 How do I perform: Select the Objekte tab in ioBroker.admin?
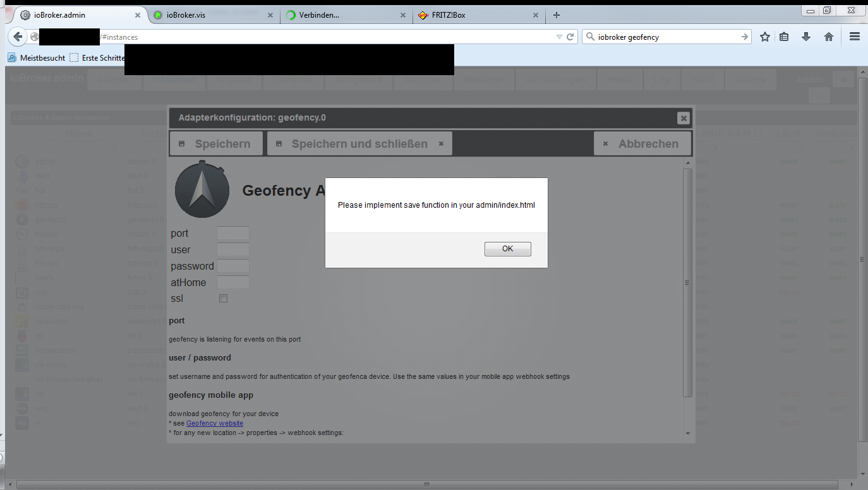pos(234,80)
